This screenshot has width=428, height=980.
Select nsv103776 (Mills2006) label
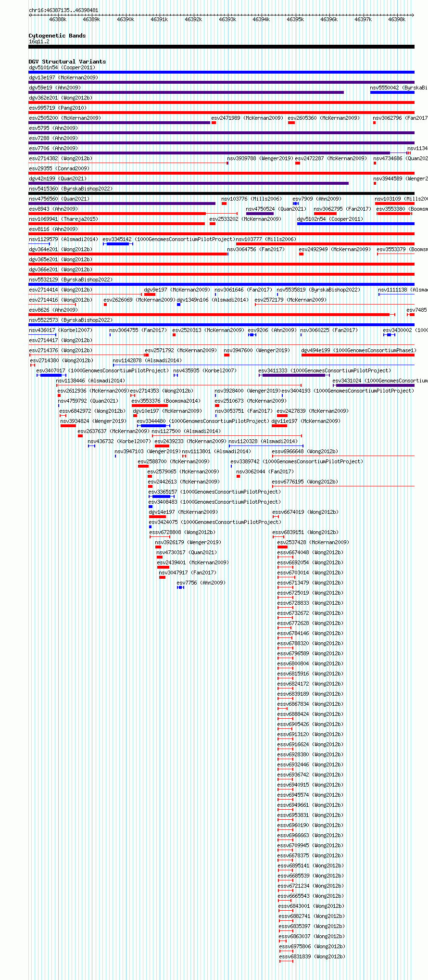pos(252,199)
